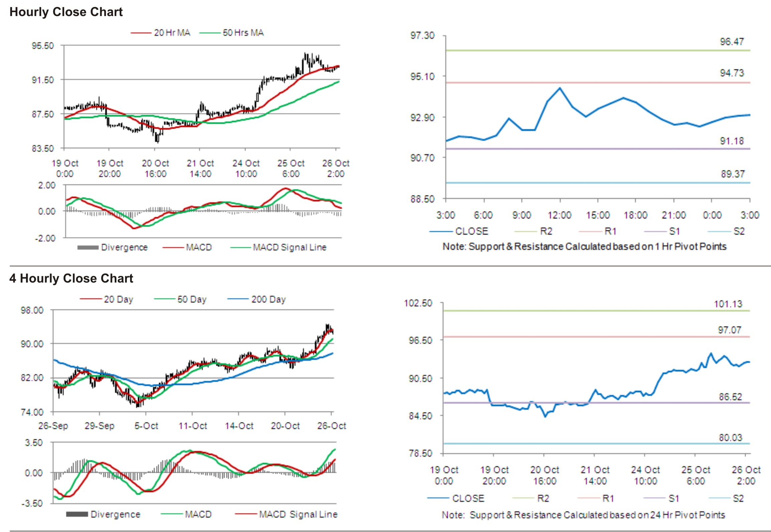Click the 9:00 time label
This screenshot has width=771, height=532.
[x=522, y=215]
